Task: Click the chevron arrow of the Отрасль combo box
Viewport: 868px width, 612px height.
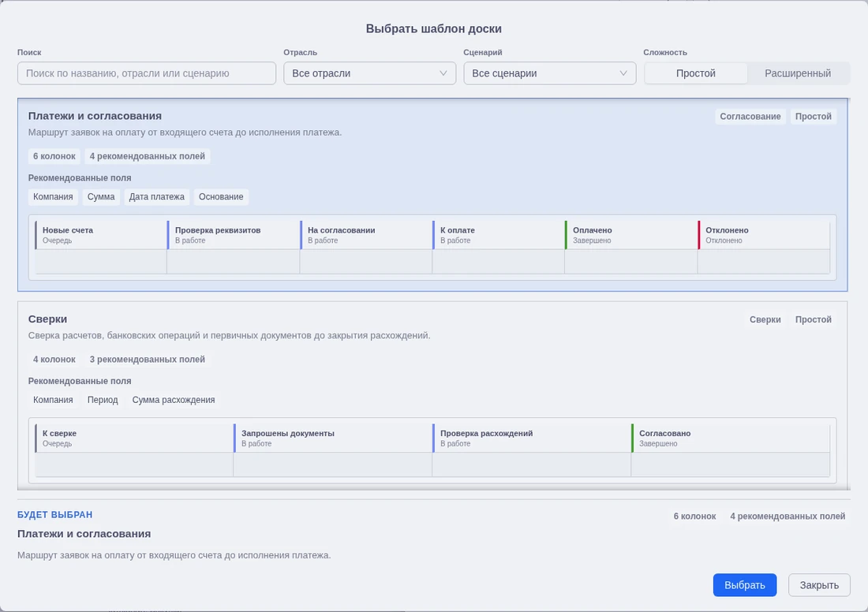Action: click(443, 73)
